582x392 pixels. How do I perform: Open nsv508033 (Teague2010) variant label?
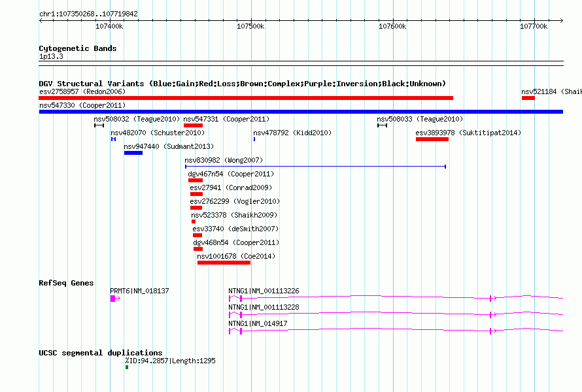[x=420, y=119]
